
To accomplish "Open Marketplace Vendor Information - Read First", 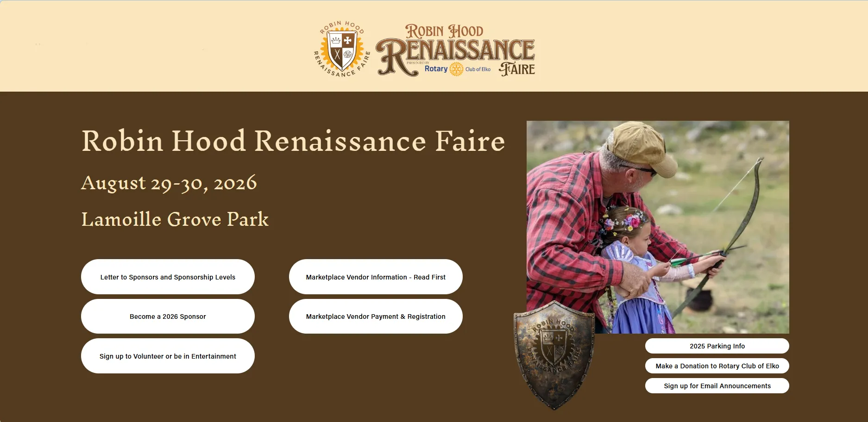I will coord(376,277).
